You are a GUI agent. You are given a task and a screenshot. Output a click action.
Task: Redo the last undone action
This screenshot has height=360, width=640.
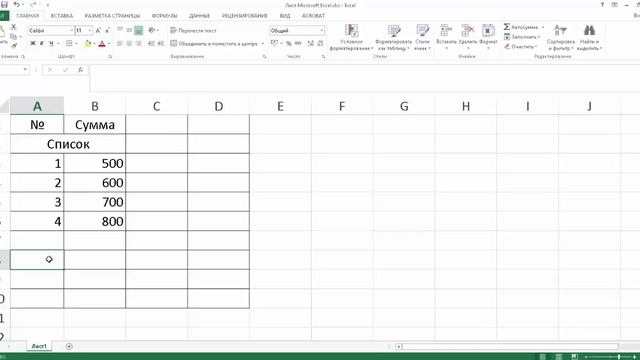(33, 4)
